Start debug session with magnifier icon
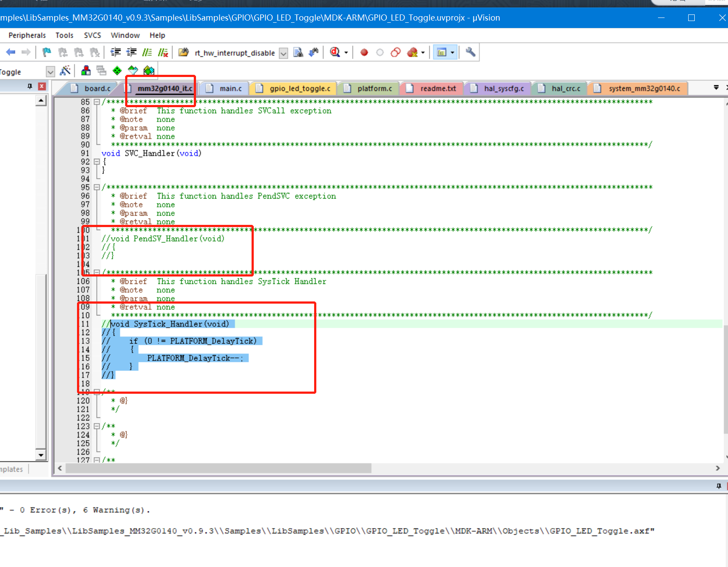 tap(335, 52)
